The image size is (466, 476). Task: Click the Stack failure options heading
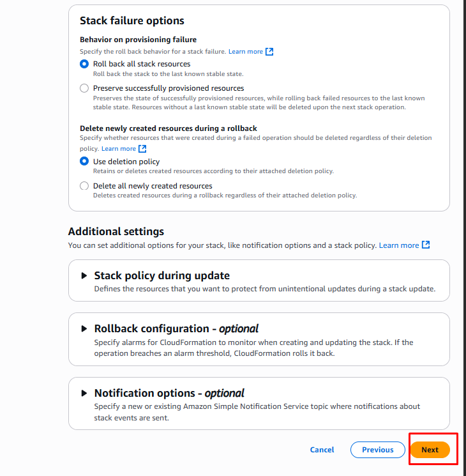(132, 21)
